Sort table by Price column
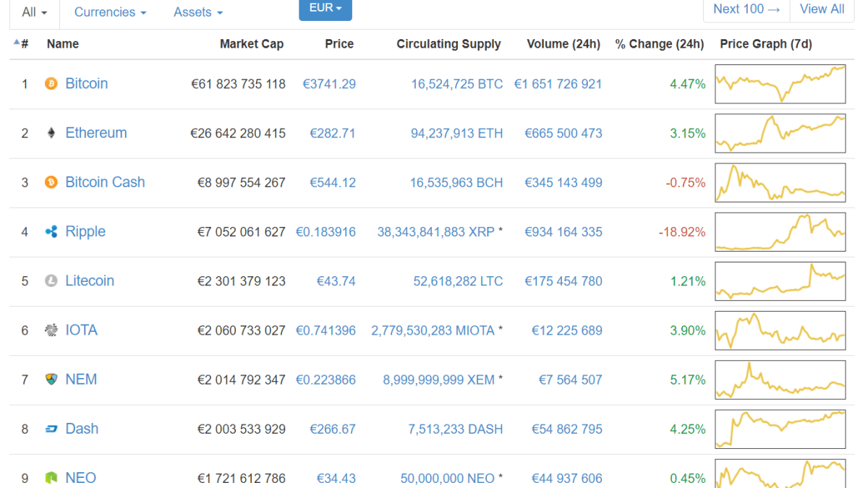This screenshot has height=488, width=868. pyautogui.click(x=339, y=44)
